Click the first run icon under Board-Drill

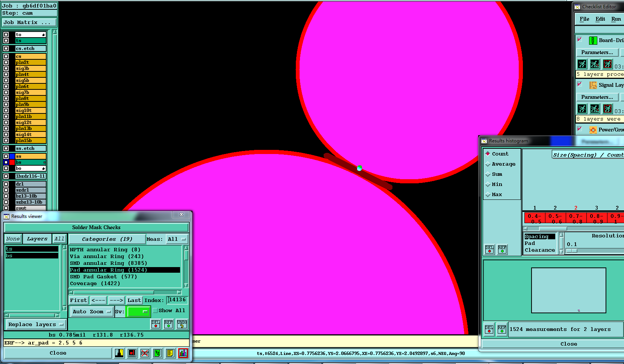click(582, 64)
